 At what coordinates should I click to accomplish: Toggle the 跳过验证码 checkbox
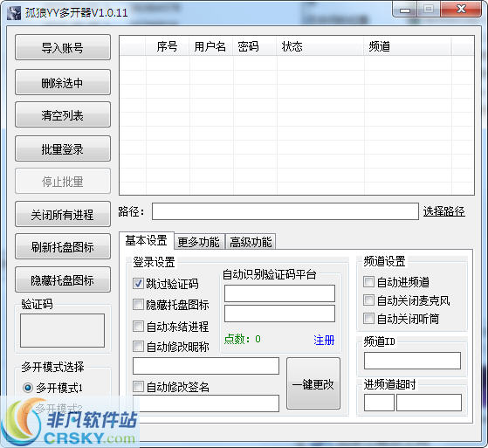(x=138, y=284)
